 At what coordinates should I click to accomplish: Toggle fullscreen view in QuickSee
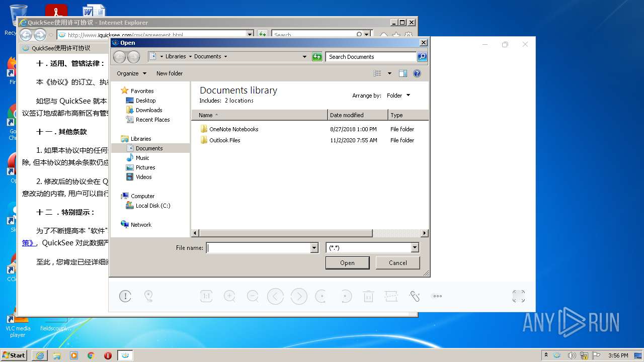click(x=519, y=296)
